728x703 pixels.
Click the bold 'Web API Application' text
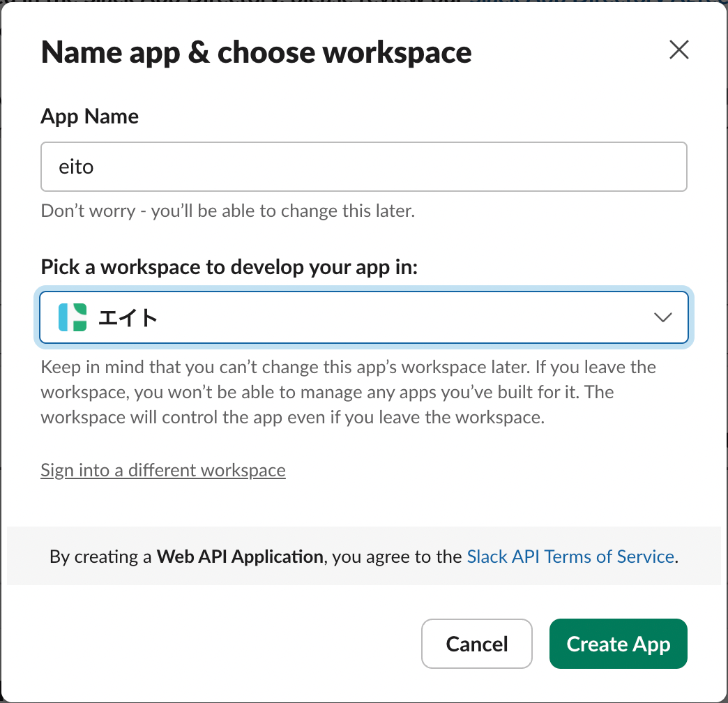click(x=240, y=557)
